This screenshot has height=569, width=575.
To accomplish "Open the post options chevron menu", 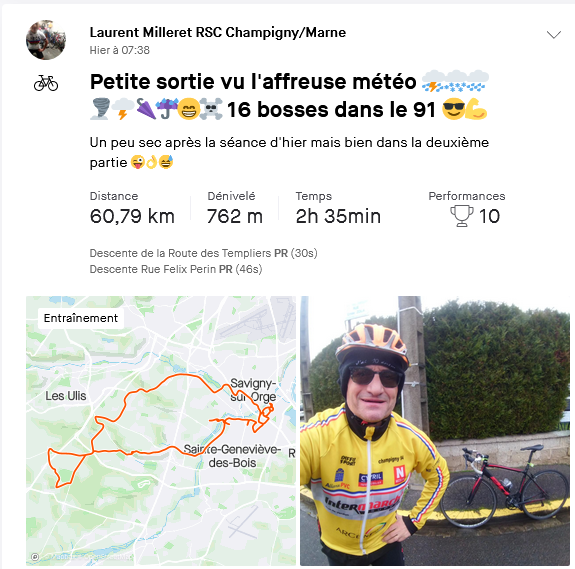I will pos(554,34).
